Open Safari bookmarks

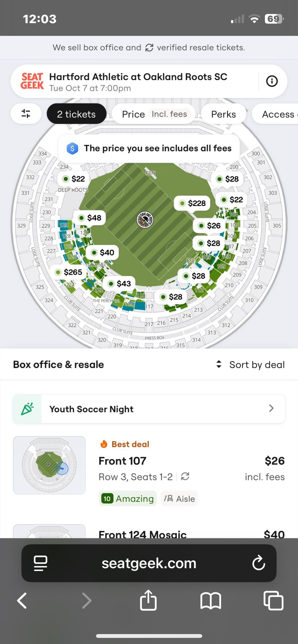(x=210, y=600)
